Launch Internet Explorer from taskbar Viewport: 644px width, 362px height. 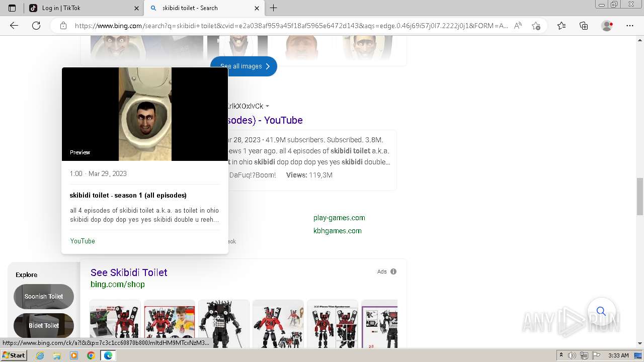tap(40, 355)
